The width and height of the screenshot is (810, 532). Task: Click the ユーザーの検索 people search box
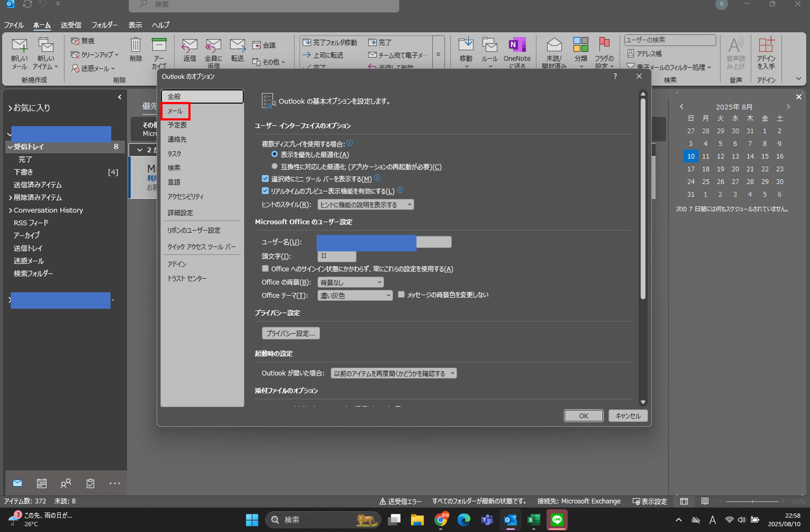(670, 40)
